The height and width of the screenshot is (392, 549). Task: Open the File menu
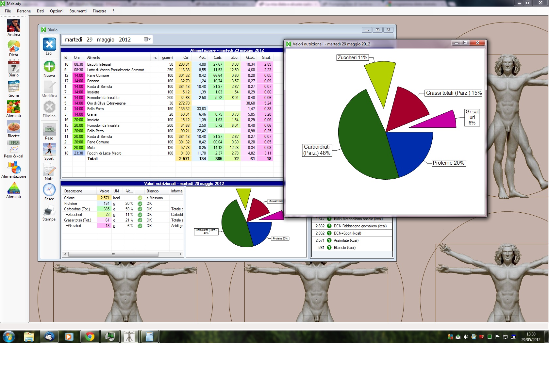click(x=8, y=11)
